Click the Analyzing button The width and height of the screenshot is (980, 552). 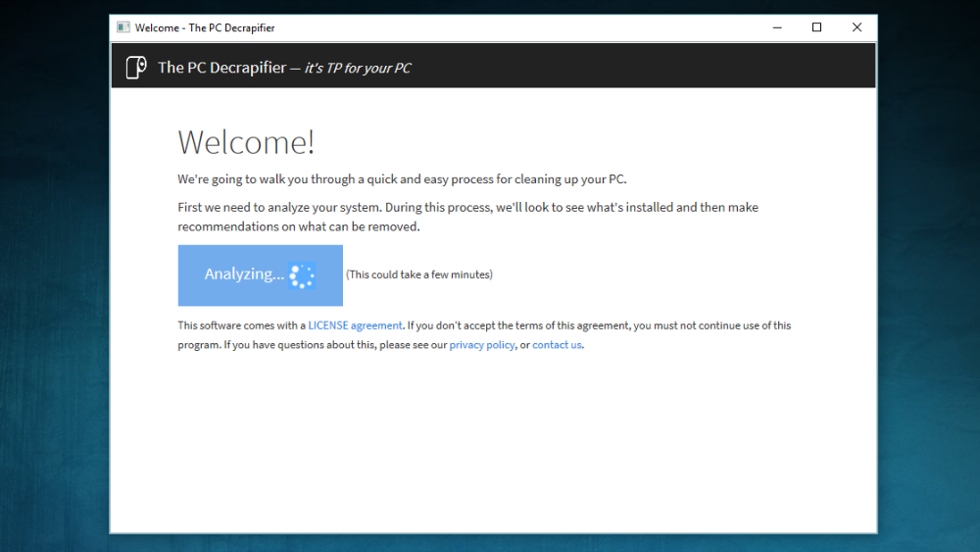coord(260,276)
